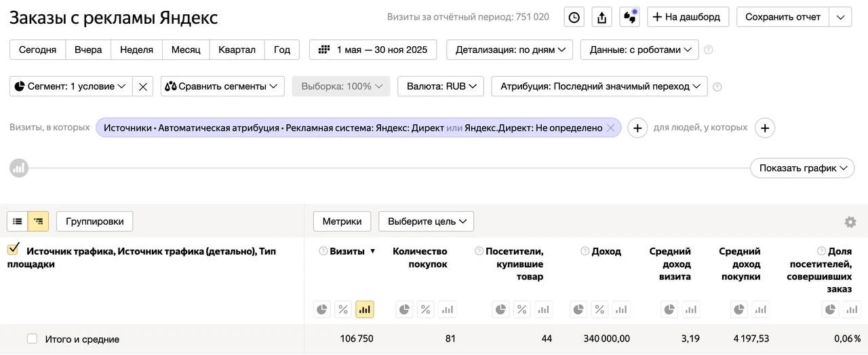This screenshot has width=868, height=355.
Task: Show bar chart for Доля посетителей column
Action: pyautogui.click(x=852, y=310)
